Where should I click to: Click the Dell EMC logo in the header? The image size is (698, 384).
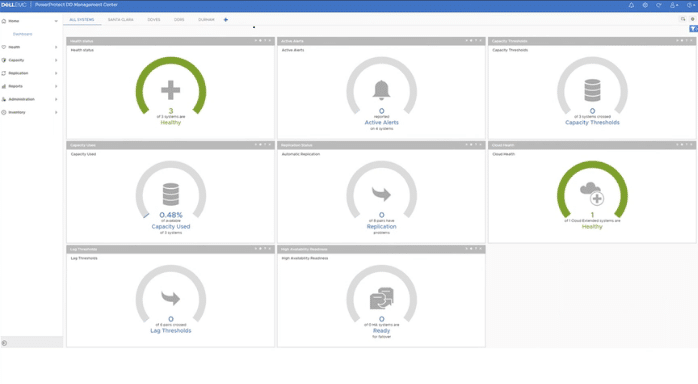[13, 5]
